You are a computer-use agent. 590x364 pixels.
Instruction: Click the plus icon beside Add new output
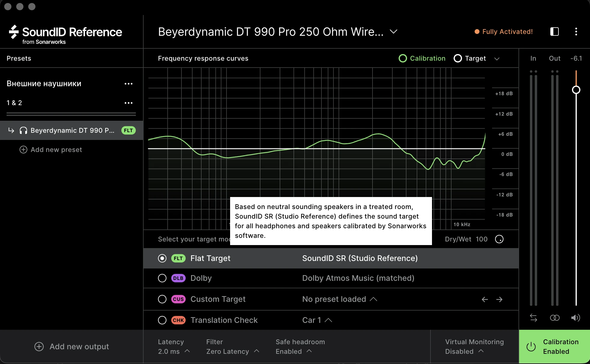(39, 347)
